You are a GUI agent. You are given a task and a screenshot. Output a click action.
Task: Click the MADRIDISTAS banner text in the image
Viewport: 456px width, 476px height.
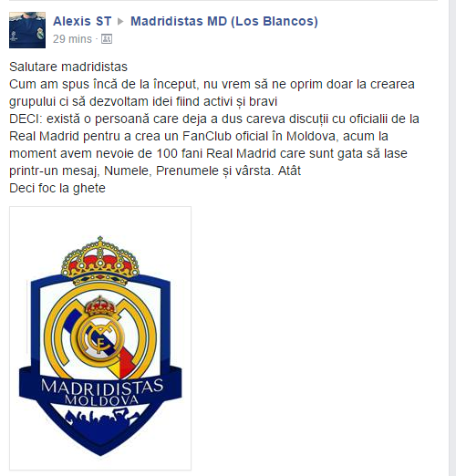(102, 388)
